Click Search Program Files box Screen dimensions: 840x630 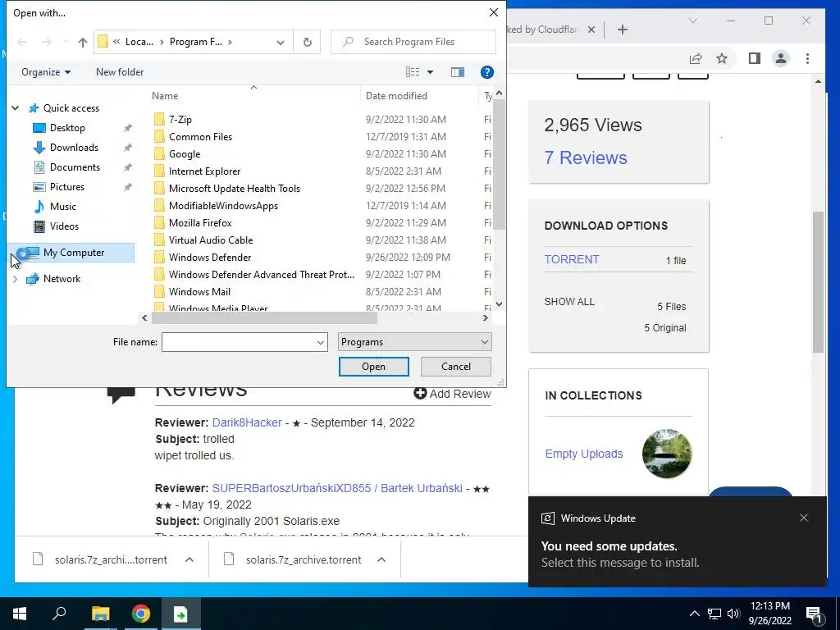pos(413,42)
